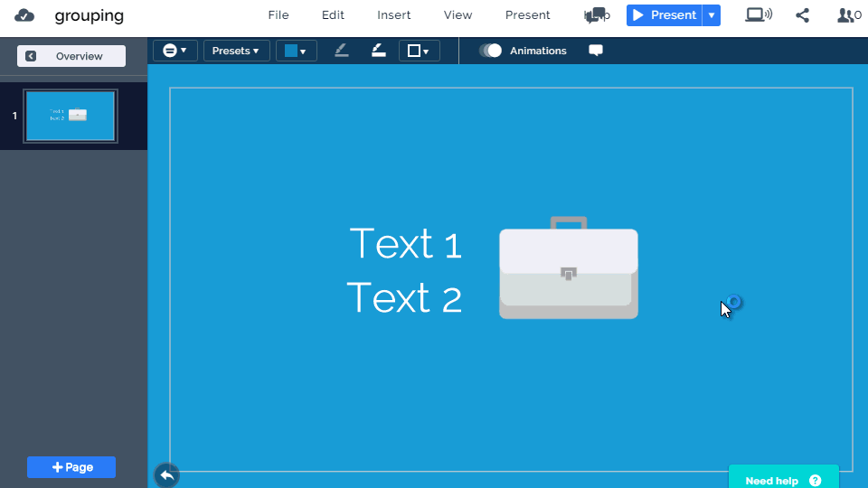Click the share icon
This screenshot has height=488, width=868.
802,15
